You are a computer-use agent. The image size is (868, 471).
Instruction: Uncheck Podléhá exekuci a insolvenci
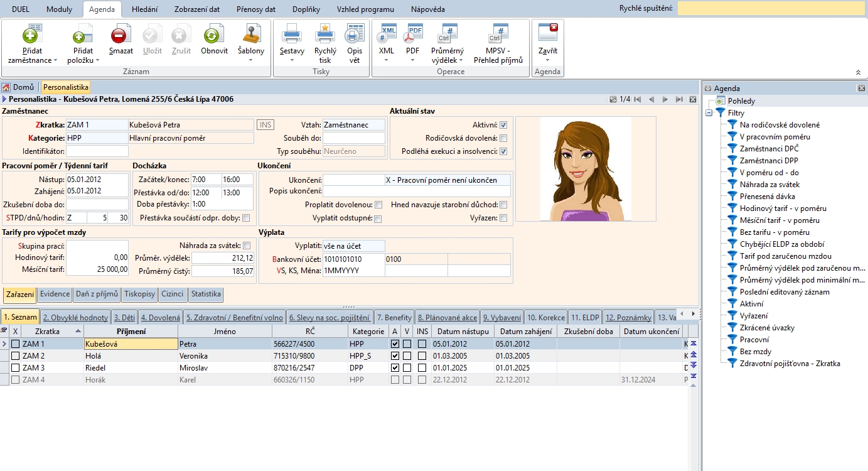coord(503,151)
